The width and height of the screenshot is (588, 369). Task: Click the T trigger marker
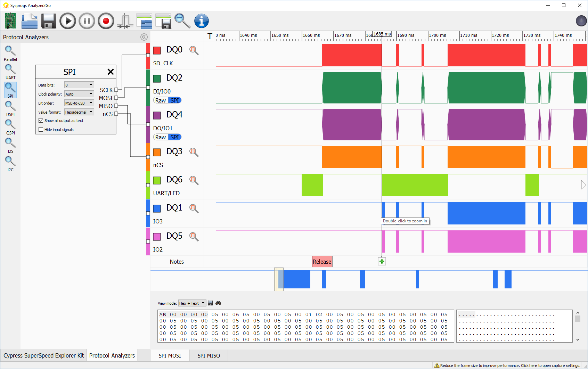point(210,36)
